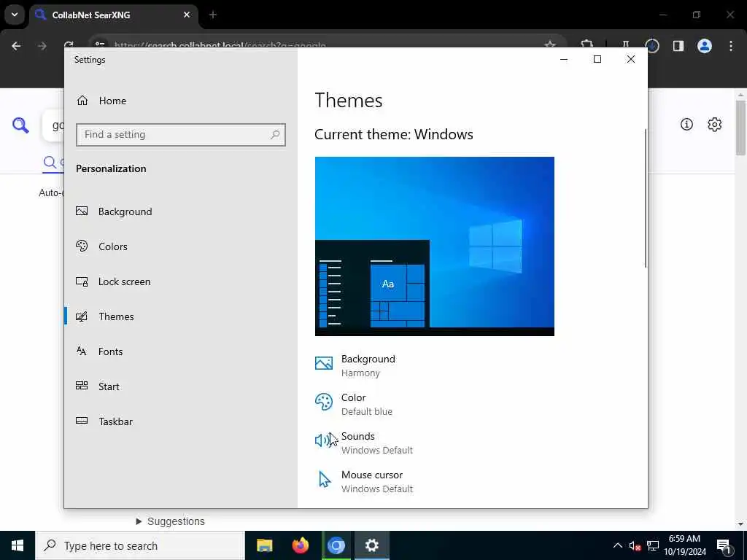Open the tab search dropdown in Chrome

[x=15, y=15]
